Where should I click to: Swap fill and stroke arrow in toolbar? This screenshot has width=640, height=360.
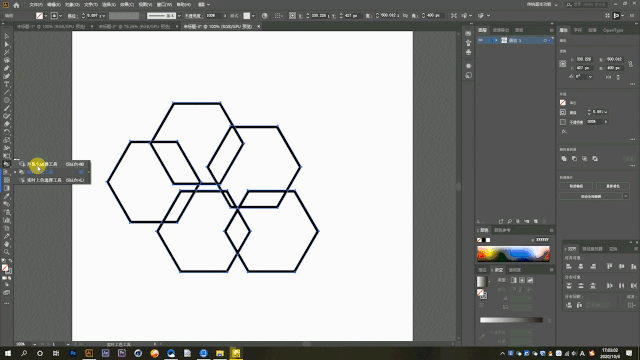click(10, 260)
